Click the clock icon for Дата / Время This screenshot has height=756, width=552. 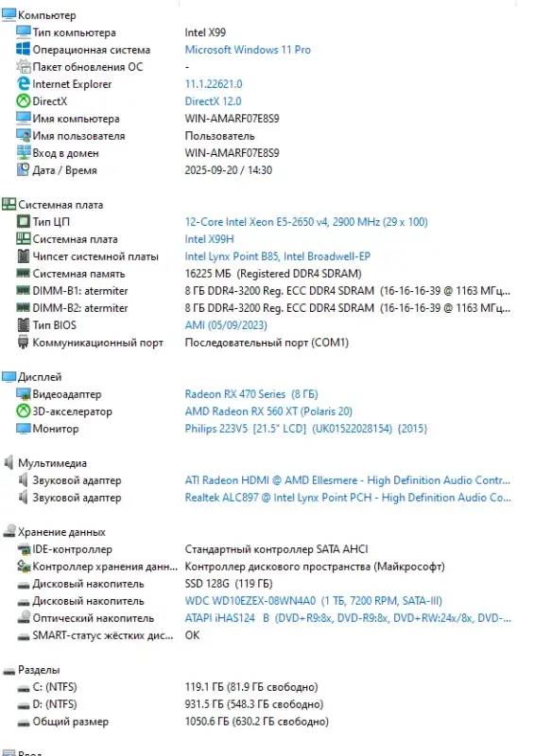pyautogui.click(x=23, y=170)
